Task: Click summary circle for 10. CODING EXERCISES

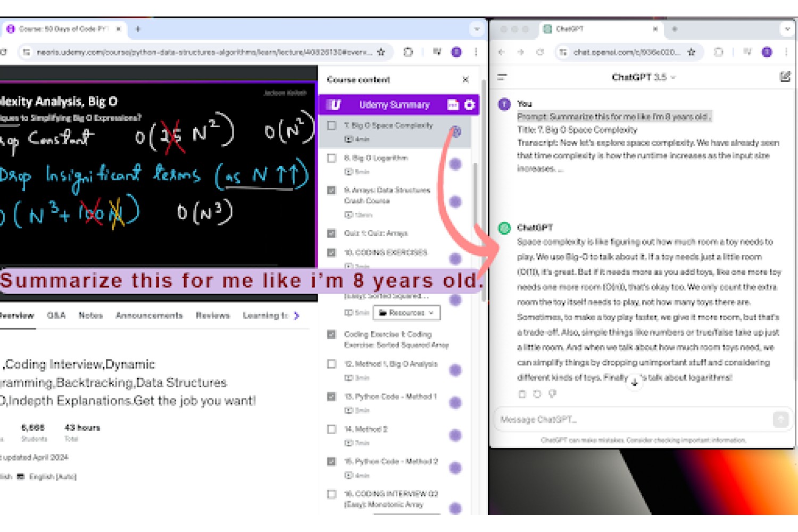Action: point(455,259)
